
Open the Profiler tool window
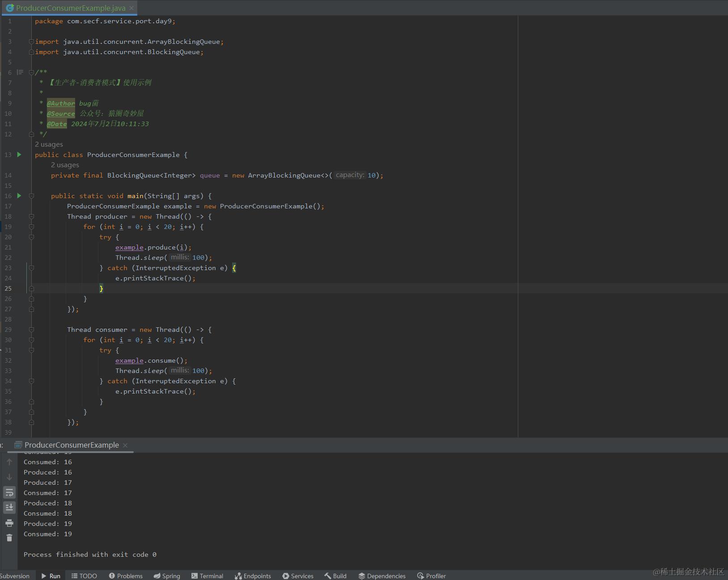pyautogui.click(x=432, y=576)
